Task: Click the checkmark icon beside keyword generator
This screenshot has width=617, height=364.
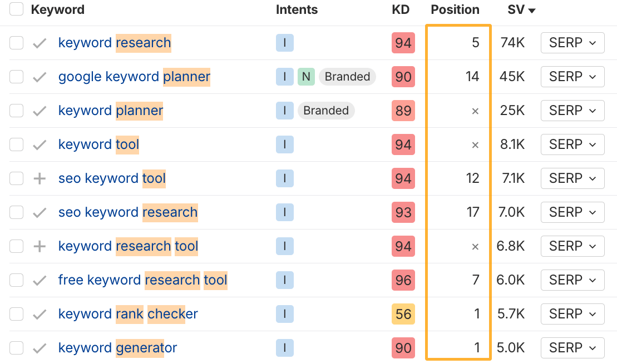Action: pyautogui.click(x=39, y=347)
